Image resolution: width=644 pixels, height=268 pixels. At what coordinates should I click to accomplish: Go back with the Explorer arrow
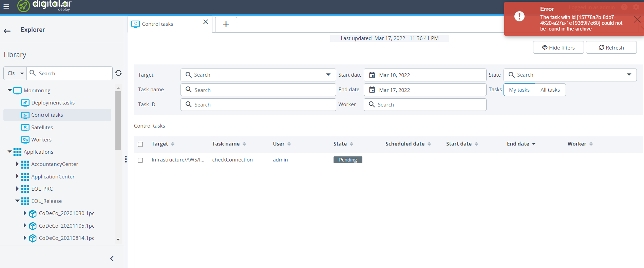click(7, 31)
